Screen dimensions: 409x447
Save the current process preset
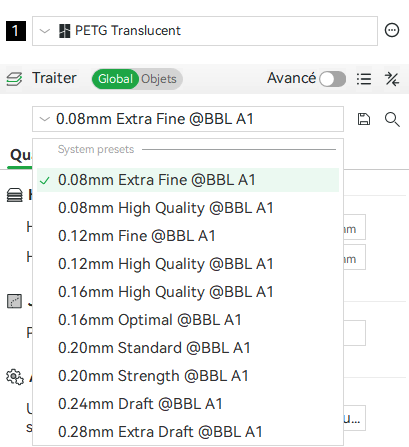(364, 119)
